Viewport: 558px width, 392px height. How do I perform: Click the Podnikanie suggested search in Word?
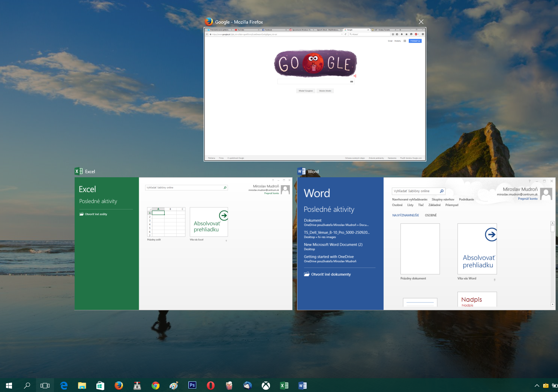pyautogui.click(x=466, y=199)
